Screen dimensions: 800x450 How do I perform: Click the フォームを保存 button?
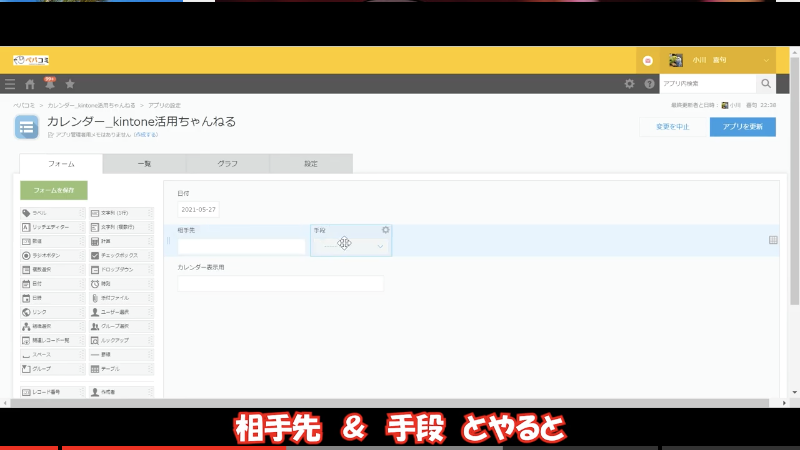pyautogui.click(x=54, y=190)
